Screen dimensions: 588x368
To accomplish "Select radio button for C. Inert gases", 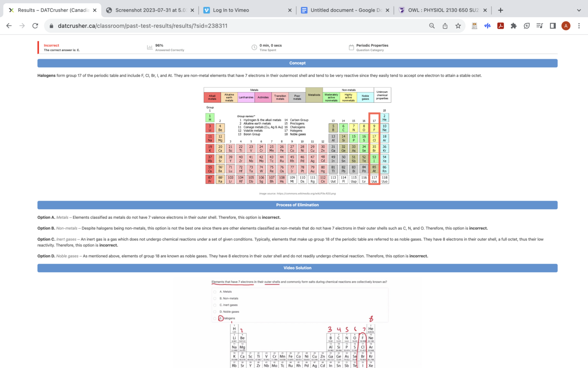I will pos(215,305).
